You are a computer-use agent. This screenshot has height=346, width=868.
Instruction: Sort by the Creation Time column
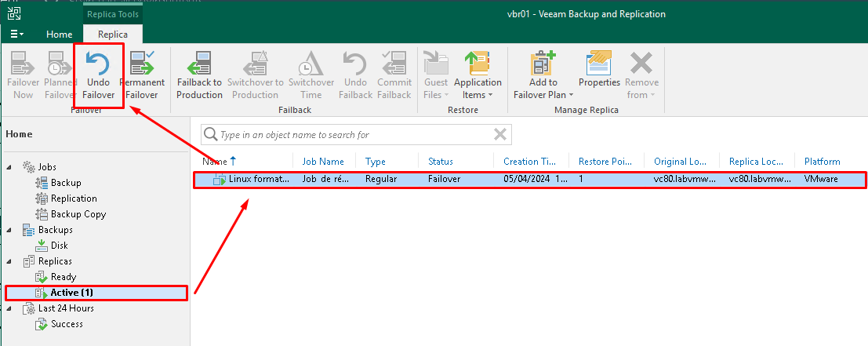pyautogui.click(x=528, y=162)
